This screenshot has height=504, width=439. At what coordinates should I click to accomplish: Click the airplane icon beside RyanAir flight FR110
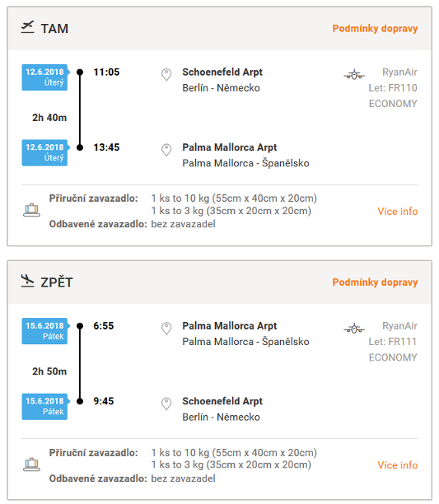(354, 75)
